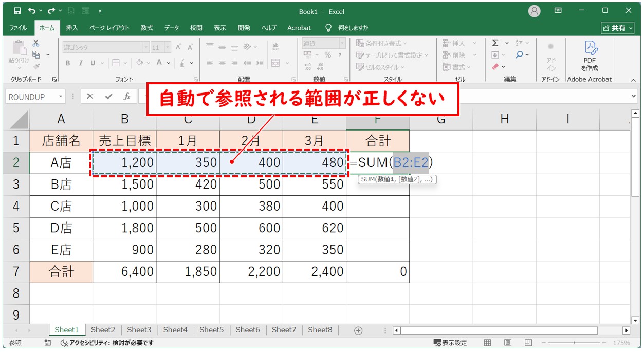This screenshot has height=352, width=644.
Task: Click the 表示設定 button in the status bar
Action: tap(450, 343)
